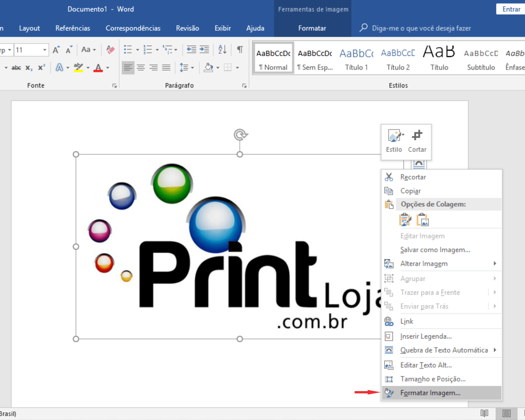The height and width of the screenshot is (420, 525).
Task: Choose Formatar Imagem from context menu
Action: 430,393
